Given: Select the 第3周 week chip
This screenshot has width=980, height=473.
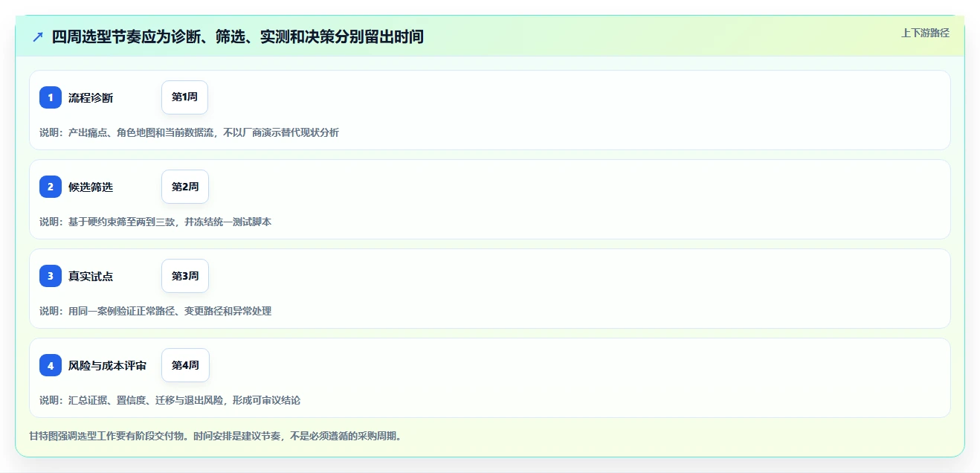Looking at the screenshot, I should point(185,276).
